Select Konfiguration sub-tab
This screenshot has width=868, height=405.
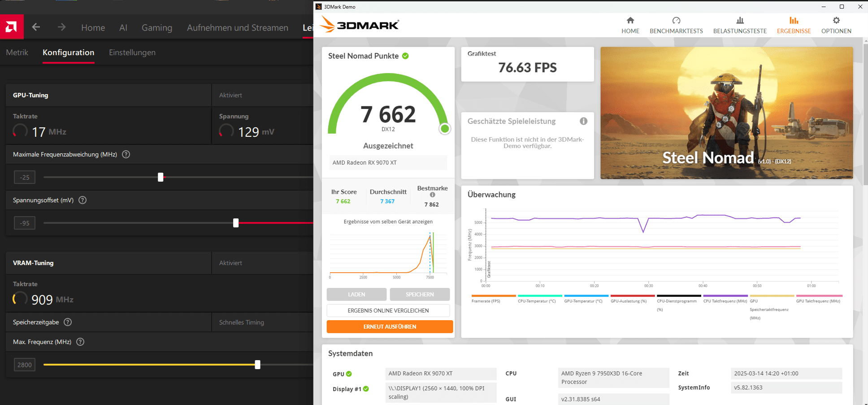pyautogui.click(x=69, y=52)
